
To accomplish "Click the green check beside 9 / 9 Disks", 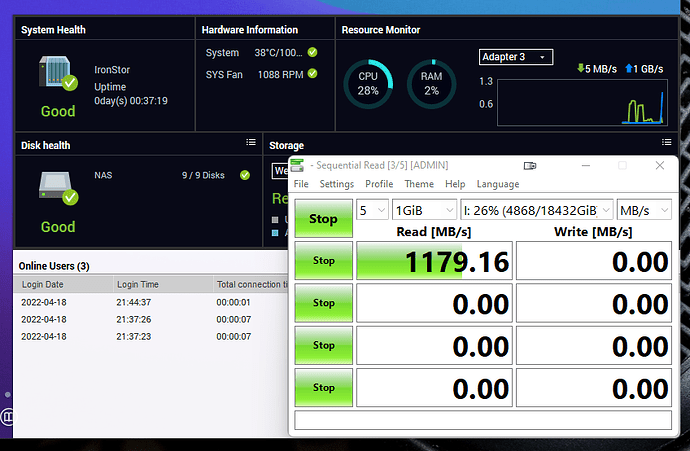I will click(245, 175).
